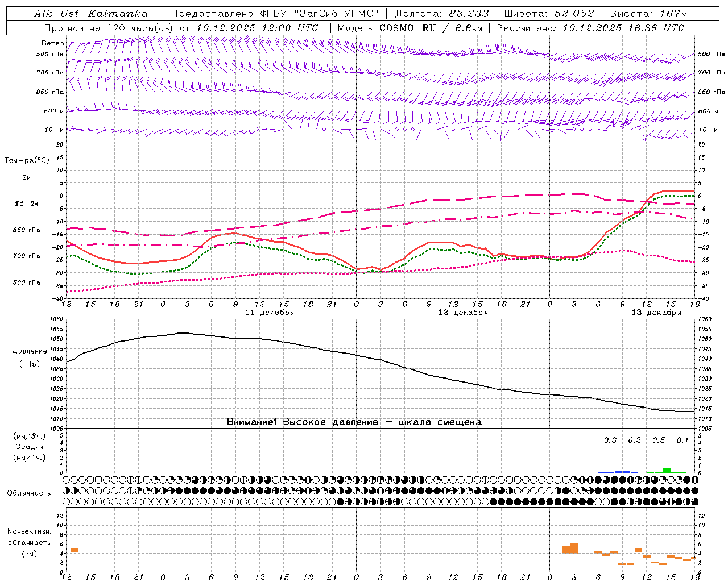Click the blue precipitation bar
The width and height of the screenshot is (728, 582).
[622, 471]
